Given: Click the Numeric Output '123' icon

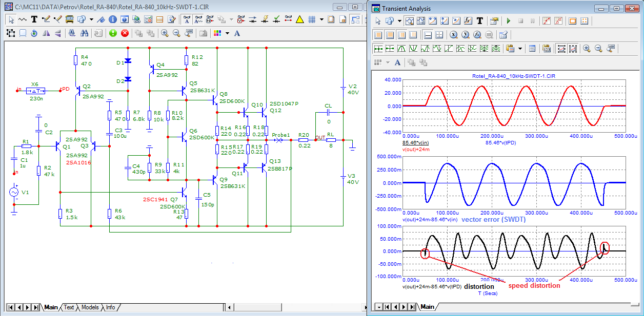Looking at the screenshot, I should point(547,49).
